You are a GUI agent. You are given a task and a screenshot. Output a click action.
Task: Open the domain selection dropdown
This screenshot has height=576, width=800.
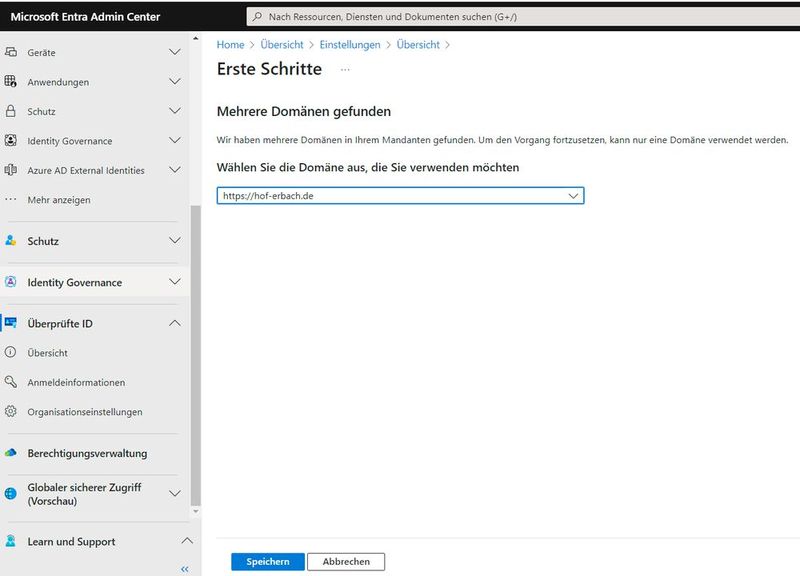(x=400, y=195)
